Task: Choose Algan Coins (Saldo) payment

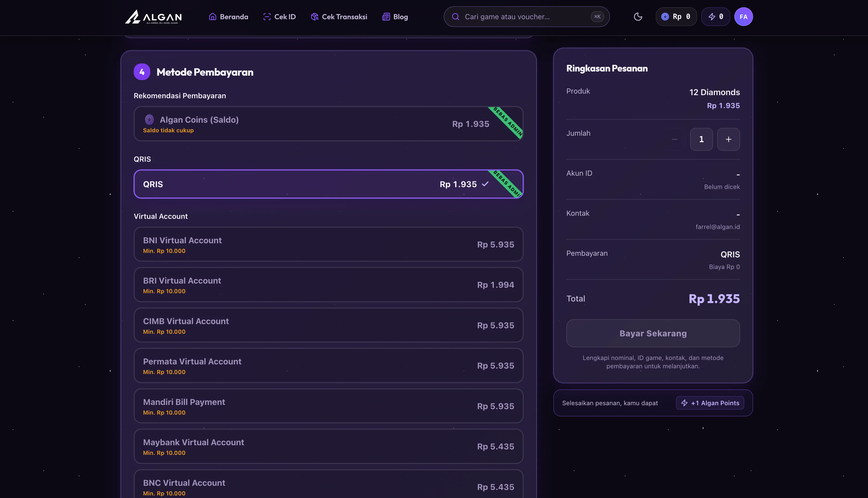Action: tap(328, 124)
